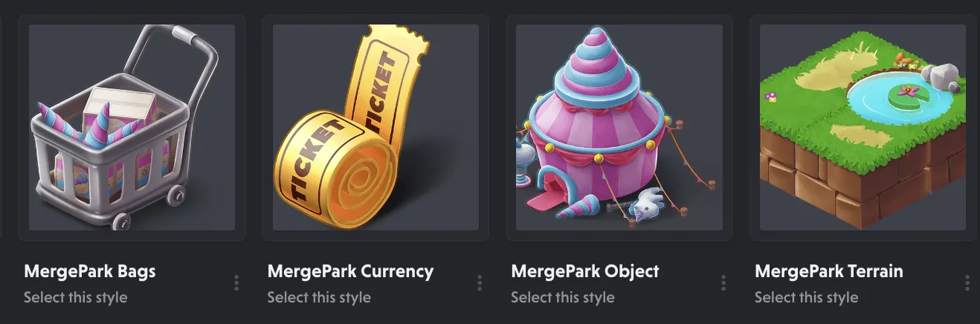
Task: Click the MergePark Bags title
Action: point(90,271)
